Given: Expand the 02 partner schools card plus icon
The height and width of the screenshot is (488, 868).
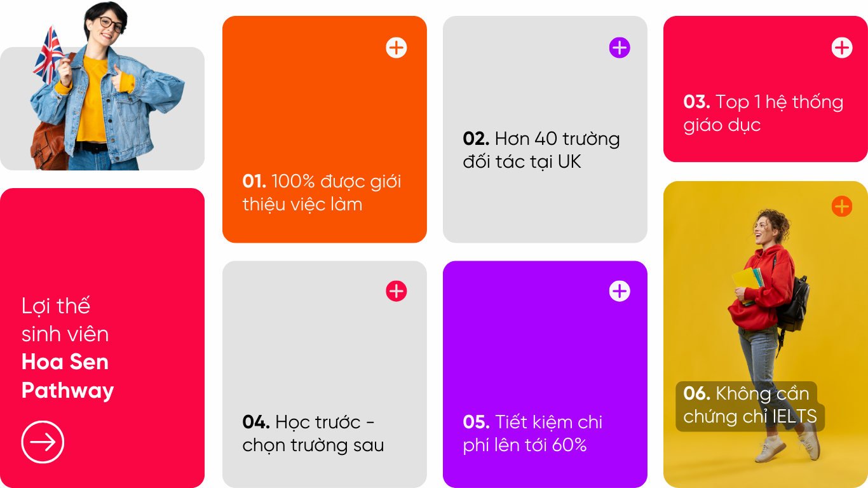Looking at the screenshot, I should coord(619,48).
